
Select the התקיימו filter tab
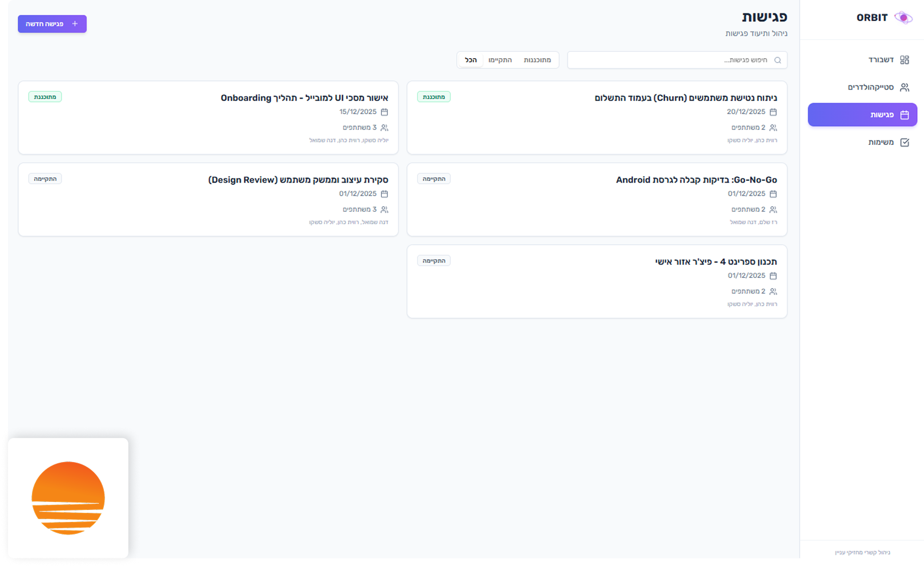(500, 60)
